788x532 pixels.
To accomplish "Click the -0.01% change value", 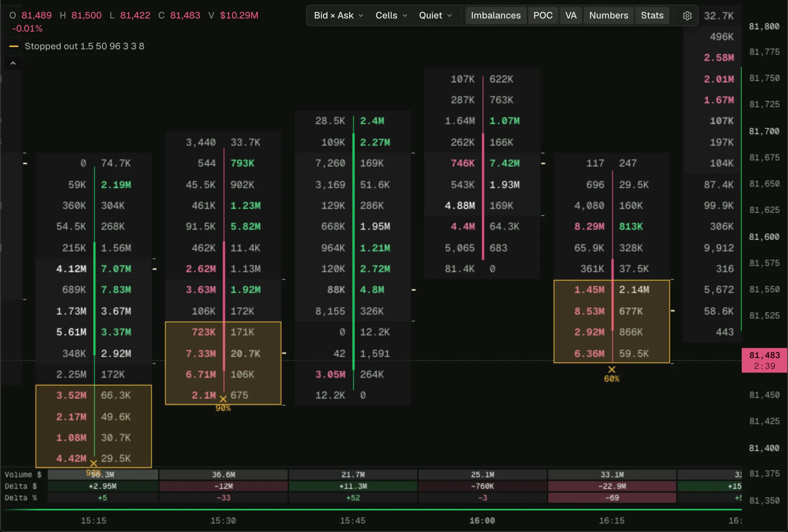I will pyautogui.click(x=27, y=29).
